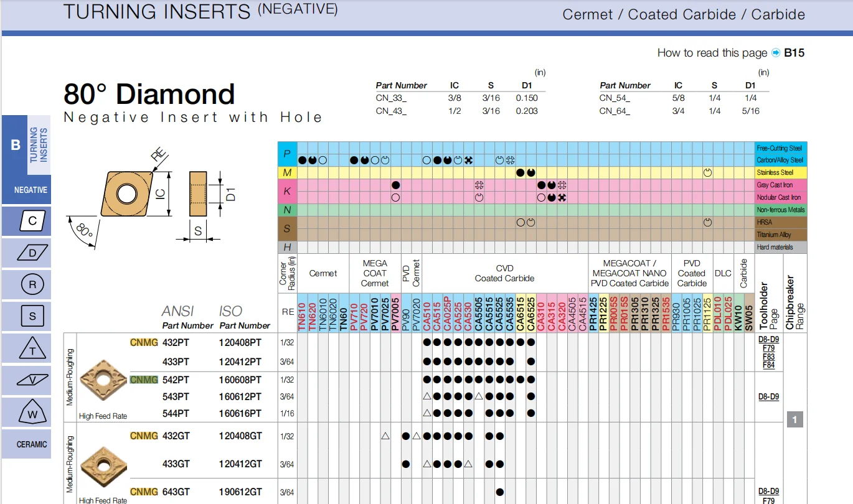Screen dimensions: 853x504
Task: Click the DLC group header
Action: point(723,273)
